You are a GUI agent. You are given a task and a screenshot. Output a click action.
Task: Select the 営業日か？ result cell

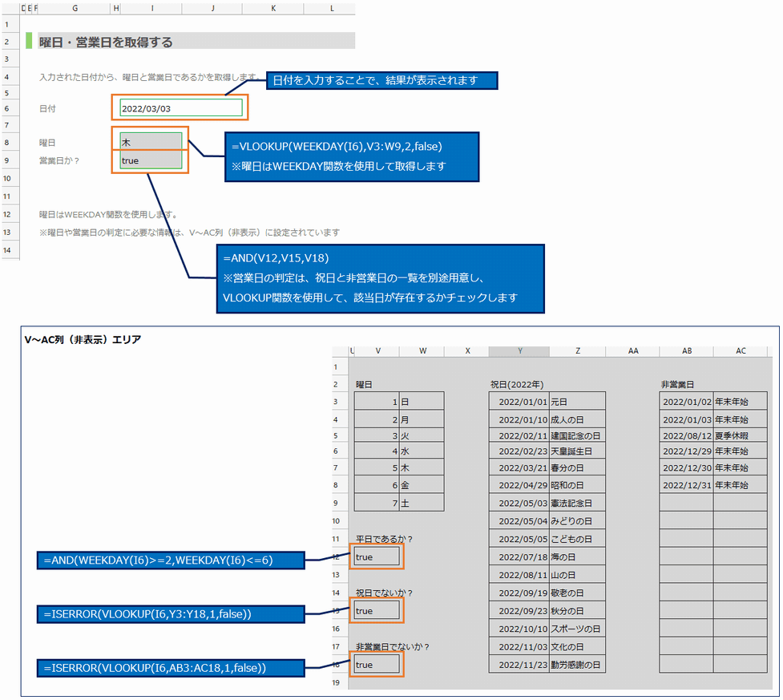coord(151,160)
